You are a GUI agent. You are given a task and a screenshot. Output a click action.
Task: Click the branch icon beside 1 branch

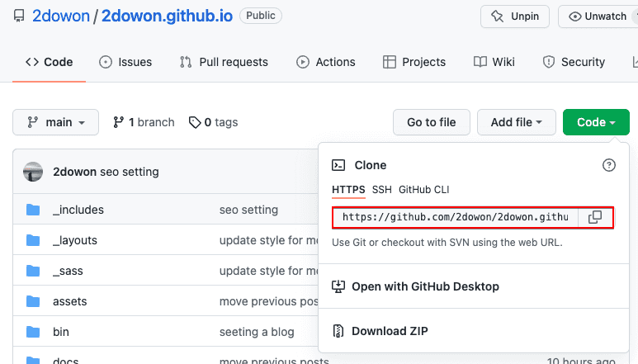click(x=119, y=122)
